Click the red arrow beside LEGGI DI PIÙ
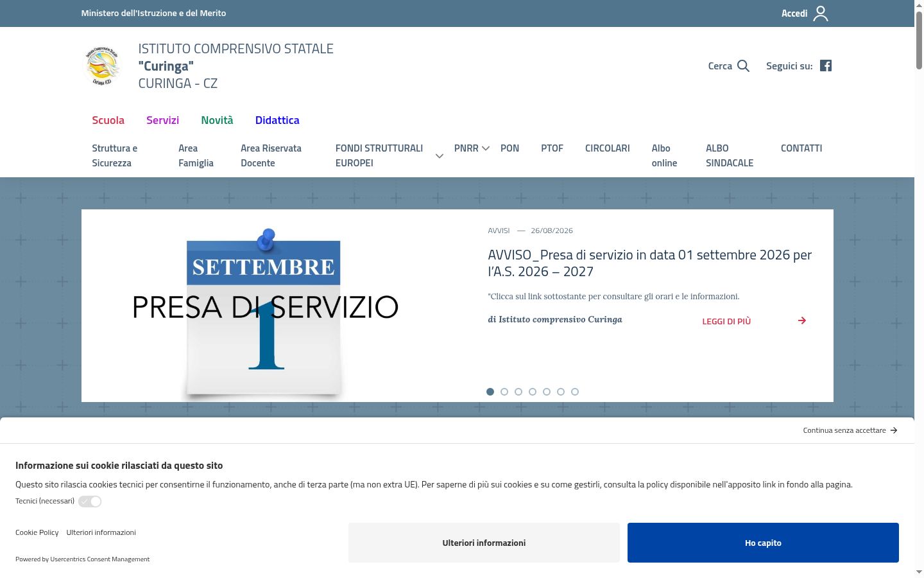 point(802,320)
